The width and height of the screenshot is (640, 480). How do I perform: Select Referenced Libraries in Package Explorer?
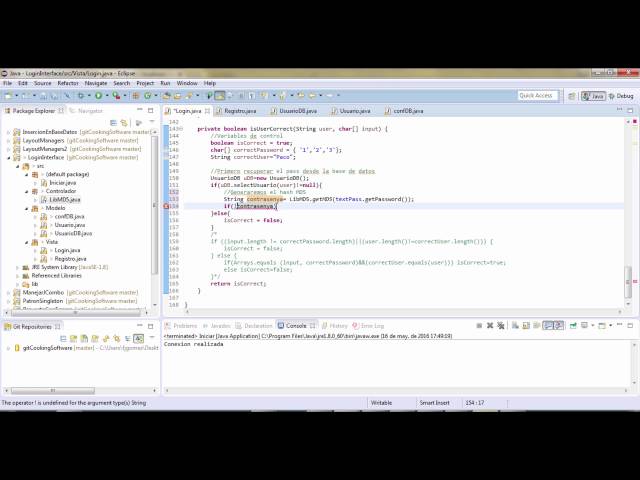point(56,276)
